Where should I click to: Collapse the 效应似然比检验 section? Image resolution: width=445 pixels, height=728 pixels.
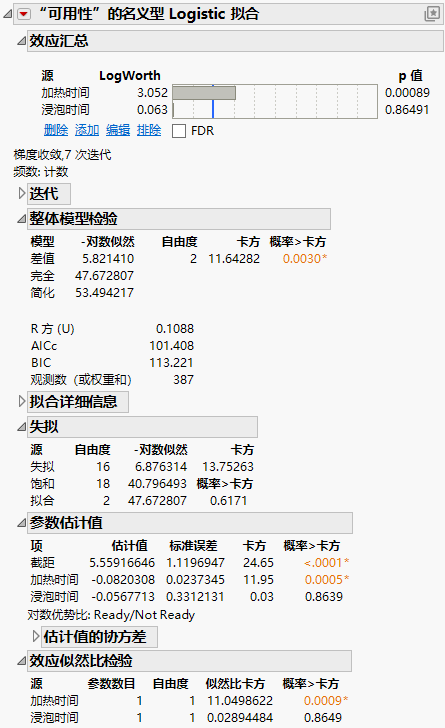[x=21, y=661]
